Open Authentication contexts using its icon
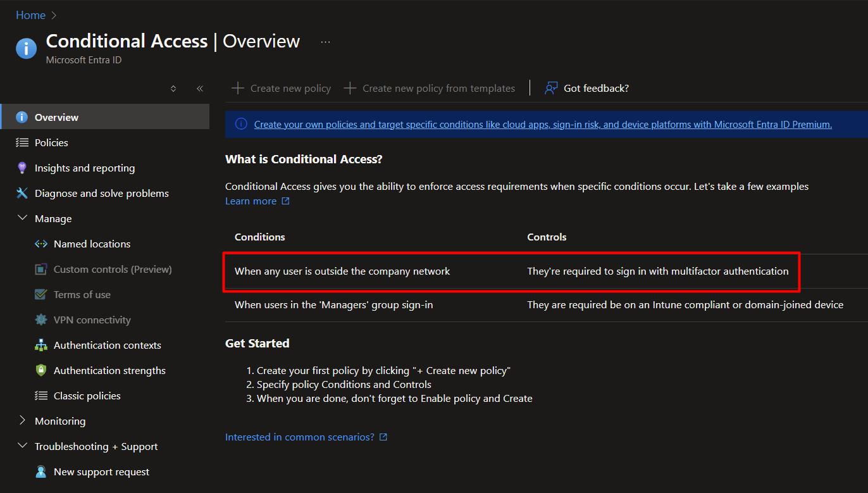868x493 pixels. point(41,345)
